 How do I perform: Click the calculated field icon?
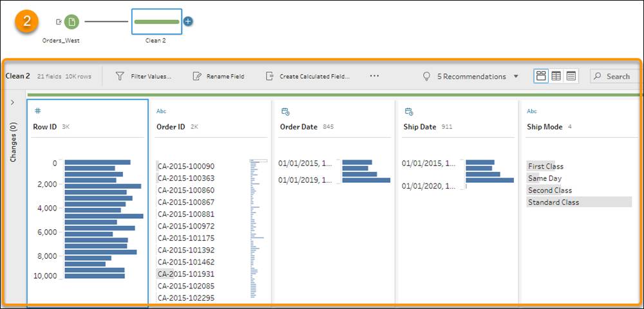(269, 77)
